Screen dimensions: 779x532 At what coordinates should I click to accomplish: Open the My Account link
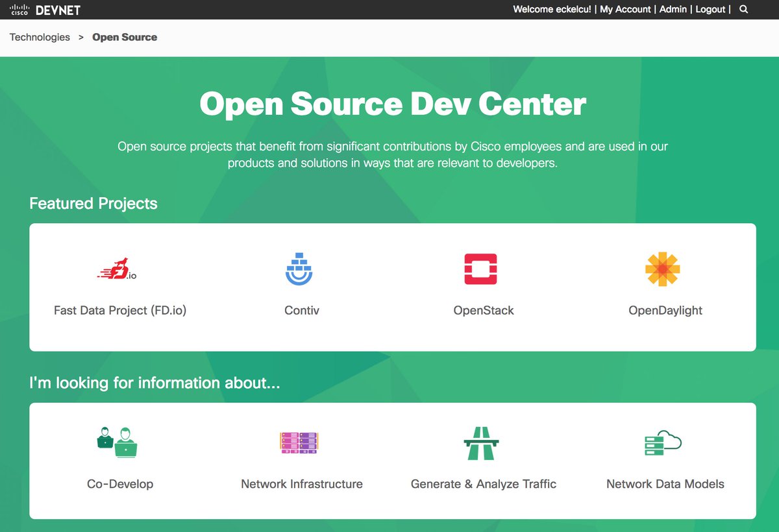click(x=625, y=9)
